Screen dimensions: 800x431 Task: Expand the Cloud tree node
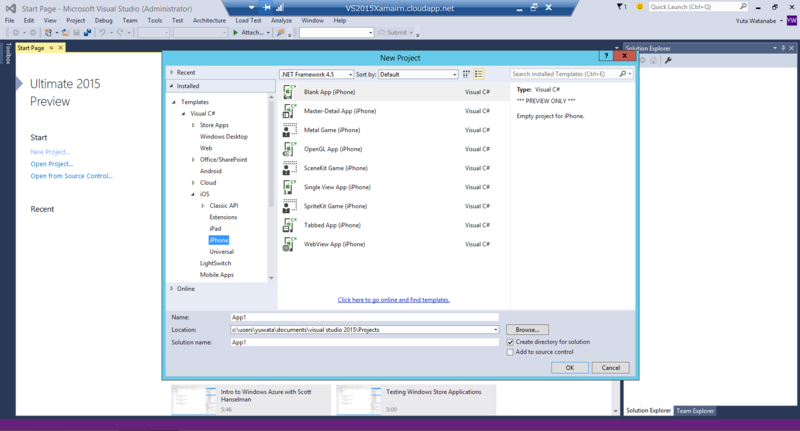tap(193, 183)
